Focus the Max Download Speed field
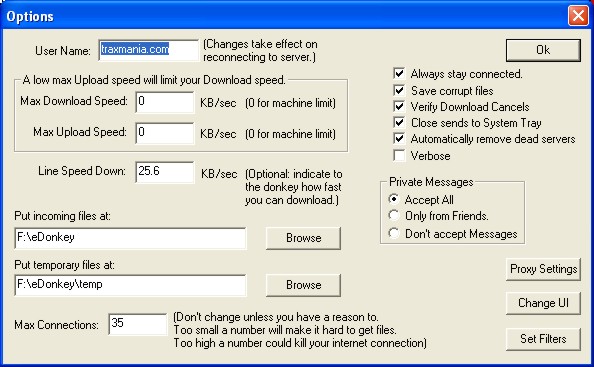The image size is (594, 367). tap(165, 102)
